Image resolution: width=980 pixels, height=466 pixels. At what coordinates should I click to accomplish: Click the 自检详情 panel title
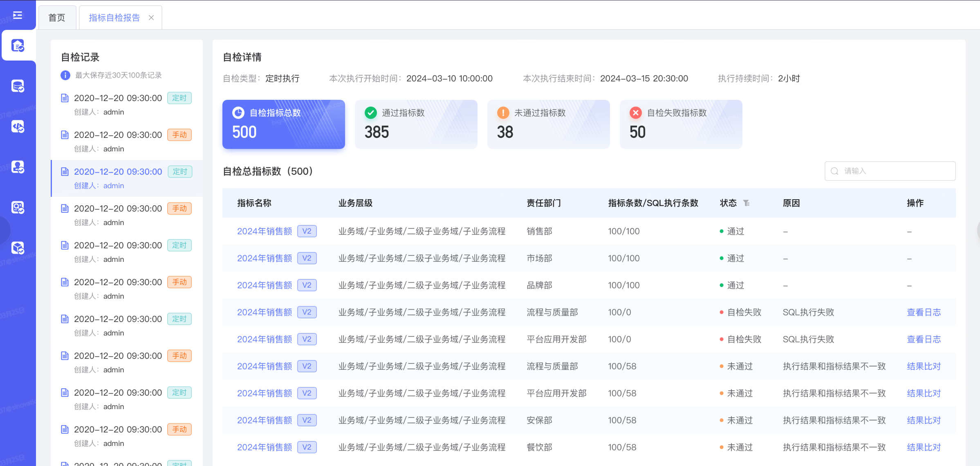[x=242, y=57]
